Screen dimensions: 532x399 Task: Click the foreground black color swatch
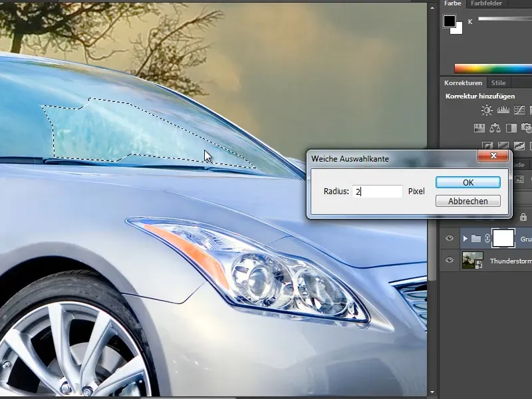coord(450,21)
